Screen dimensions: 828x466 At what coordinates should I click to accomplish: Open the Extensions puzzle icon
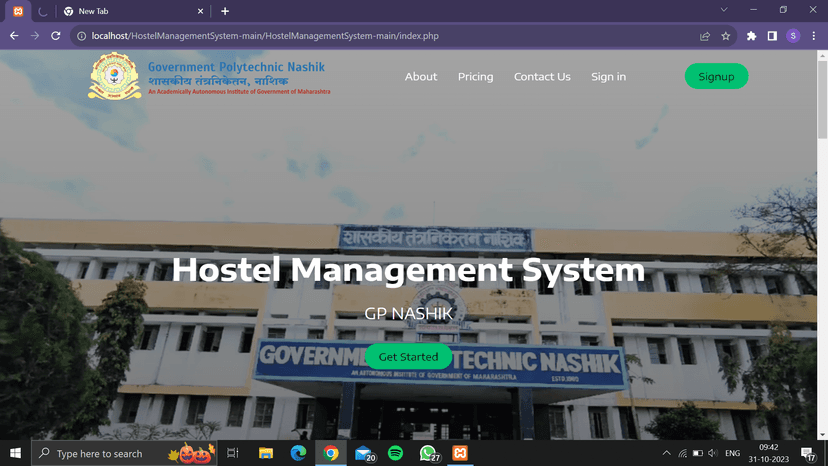[751, 36]
